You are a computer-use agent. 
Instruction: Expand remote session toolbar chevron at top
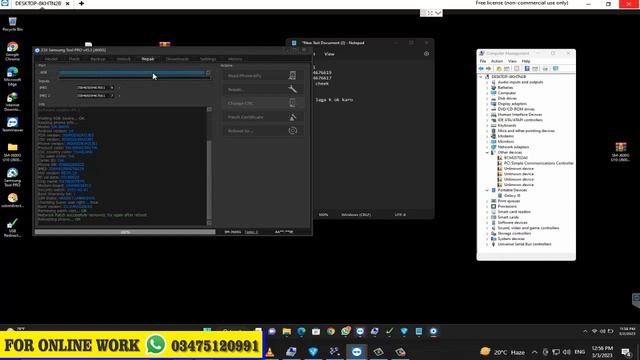tap(438, 13)
